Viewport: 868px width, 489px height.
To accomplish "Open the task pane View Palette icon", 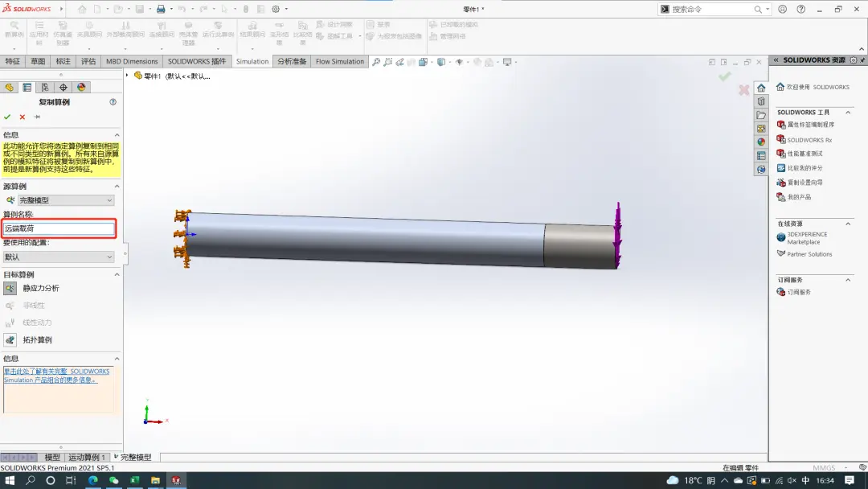I will tap(761, 129).
